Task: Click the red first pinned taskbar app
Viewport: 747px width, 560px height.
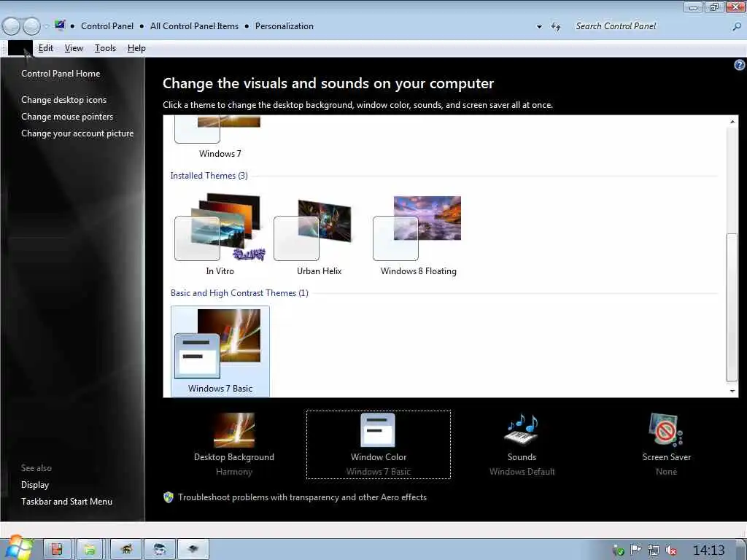Action: pos(57,550)
